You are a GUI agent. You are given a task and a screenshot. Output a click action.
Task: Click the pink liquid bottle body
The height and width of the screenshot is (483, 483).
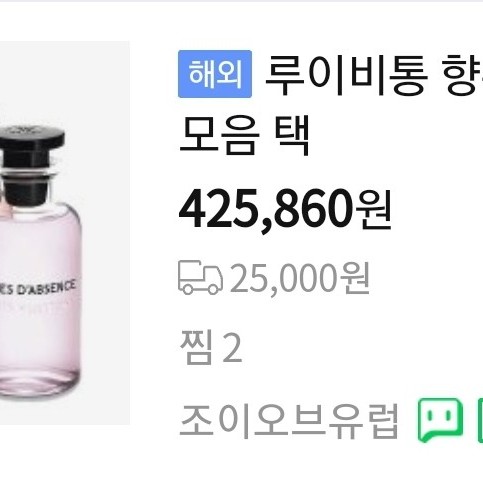pos(38,300)
